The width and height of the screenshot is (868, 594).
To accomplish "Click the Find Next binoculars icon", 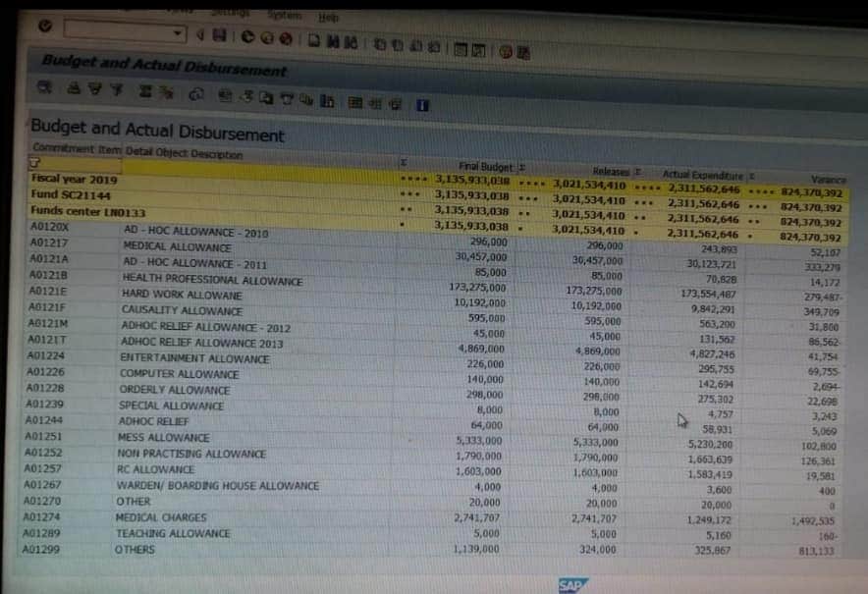I will 351,42.
